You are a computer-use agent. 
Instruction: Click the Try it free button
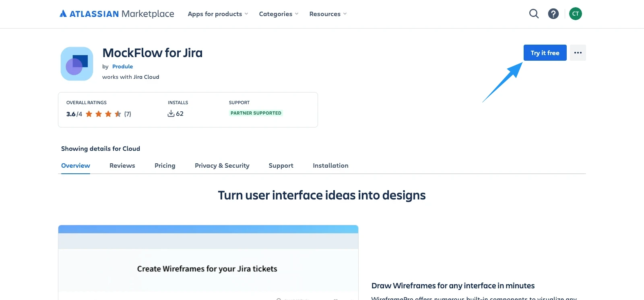pos(545,53)
